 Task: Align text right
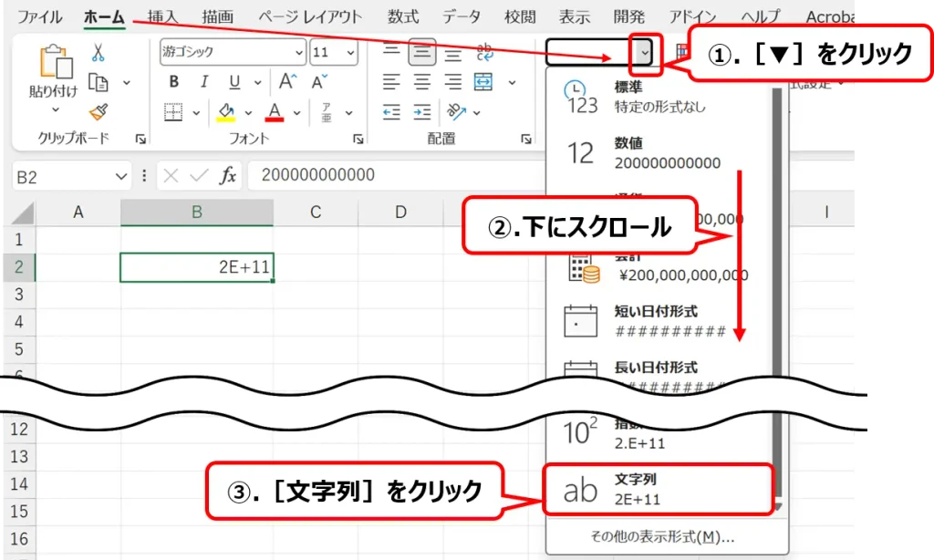(x=453, y=81)
